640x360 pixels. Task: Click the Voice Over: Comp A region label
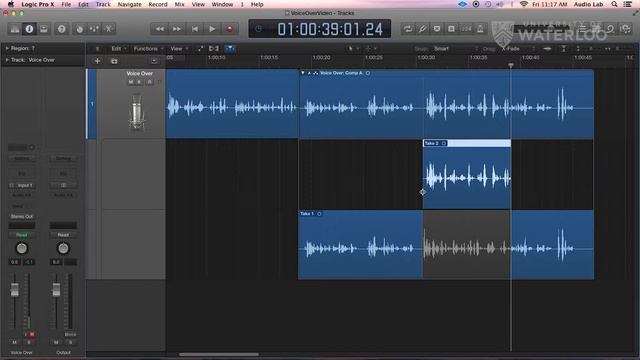pyautogui.click(x=341, y=73)
